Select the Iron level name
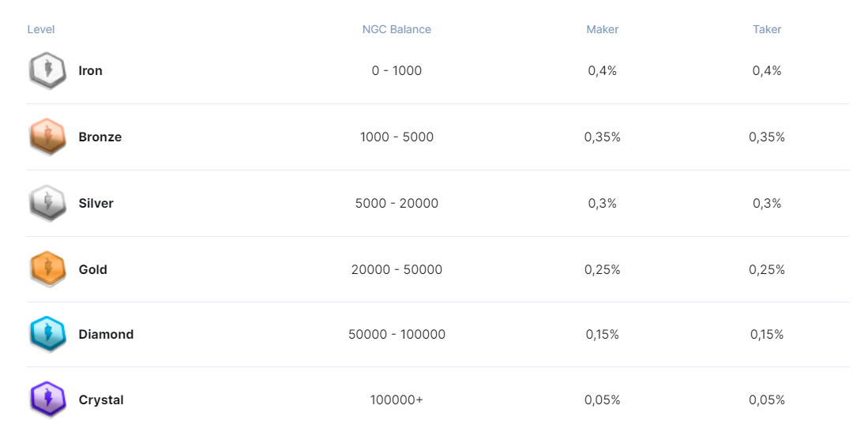The width and height of the screenshot is (868, 439). (x=91, y=71)
